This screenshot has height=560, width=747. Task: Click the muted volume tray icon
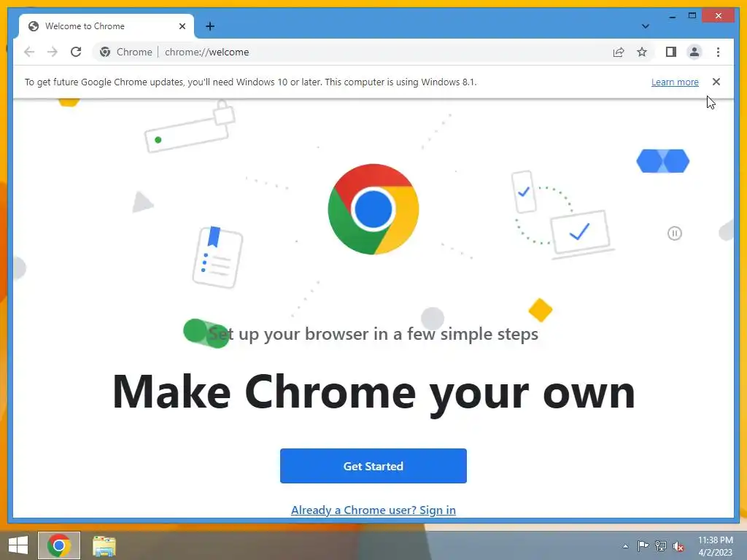(678, 546)
